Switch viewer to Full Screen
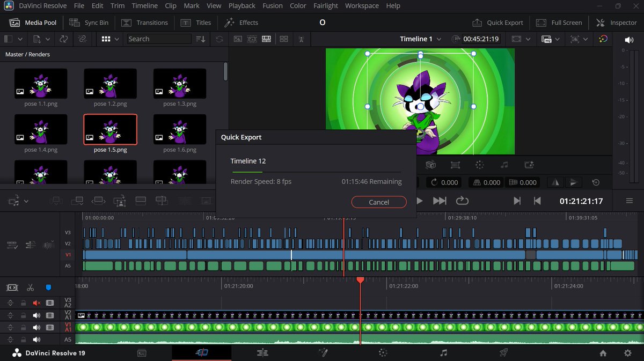644x361 pixels. [559, 23]
